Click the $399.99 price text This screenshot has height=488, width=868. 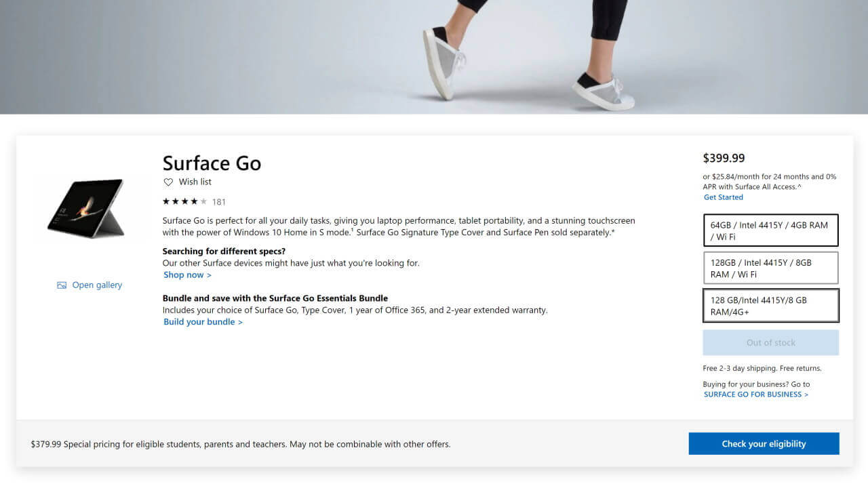[x=724, y=158]
